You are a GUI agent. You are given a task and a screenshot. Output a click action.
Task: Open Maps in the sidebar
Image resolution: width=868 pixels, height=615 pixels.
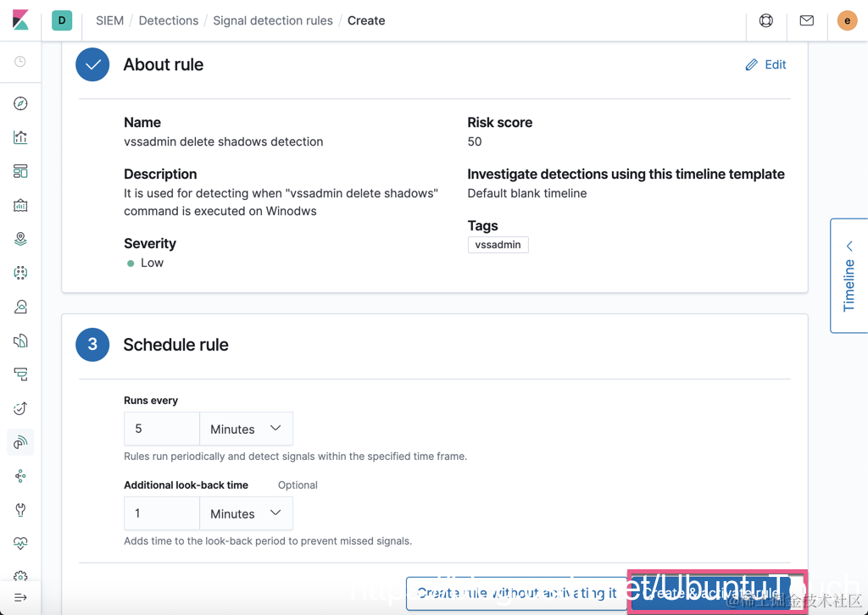pos(20,239)
